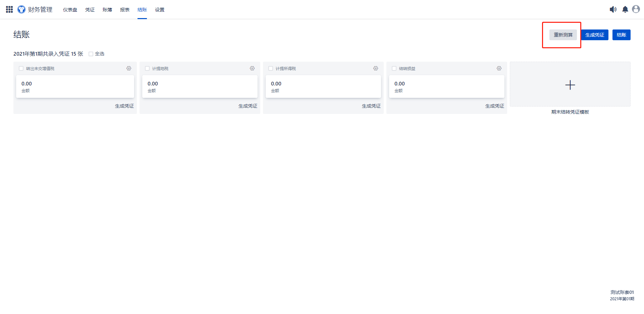The image size is (644, 314).
Task: Open the 账簿 menu
Action: pos(107,10)
